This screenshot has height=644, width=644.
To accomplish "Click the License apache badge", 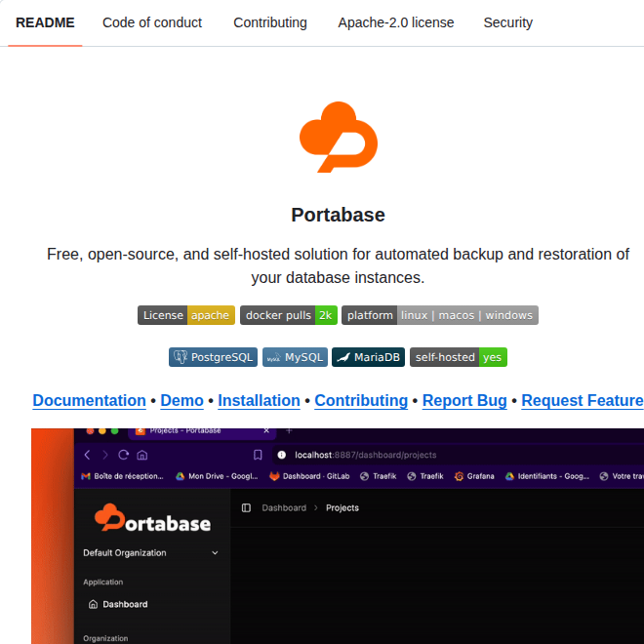I will 186,315.
